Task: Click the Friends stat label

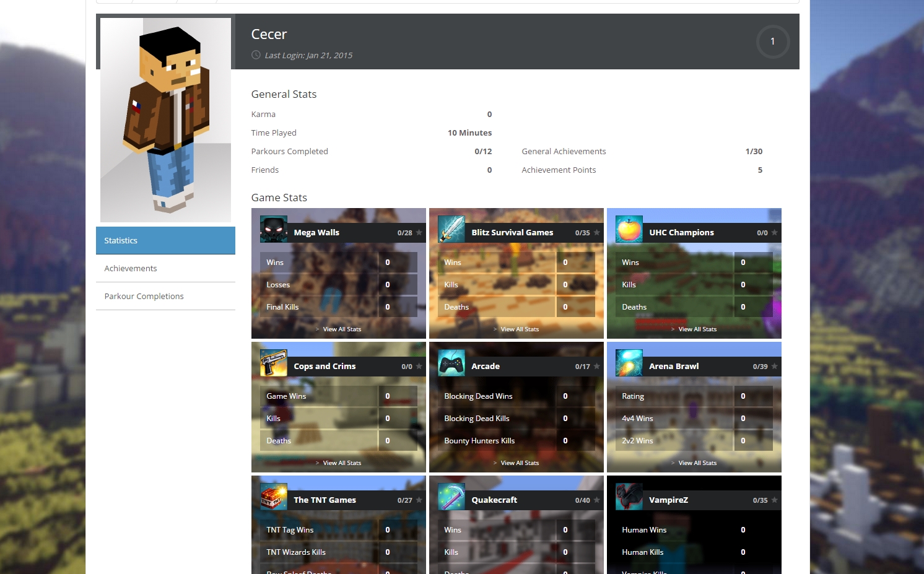Action: [264, 170]
